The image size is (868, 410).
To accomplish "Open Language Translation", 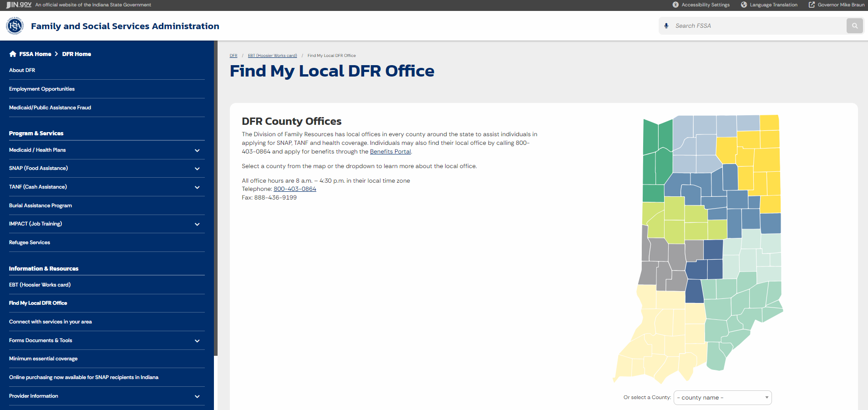I will coord(769,5).
